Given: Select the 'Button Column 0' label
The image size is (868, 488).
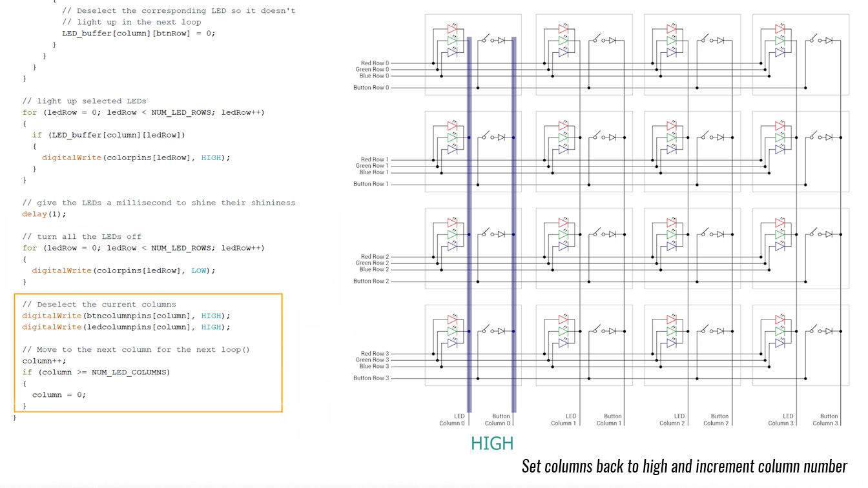Looking at the screenshot, I should (498, 420).
